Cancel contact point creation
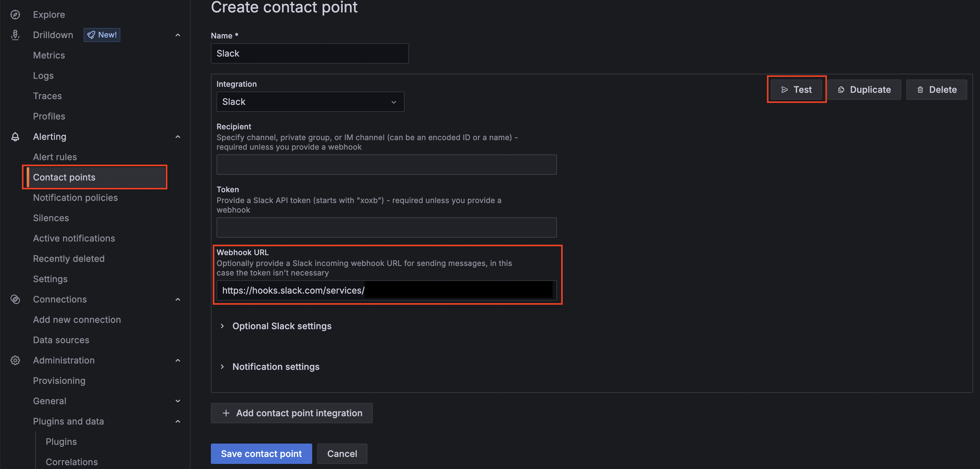This screenshot has width=980, height=469. click(x=342, y=454)
